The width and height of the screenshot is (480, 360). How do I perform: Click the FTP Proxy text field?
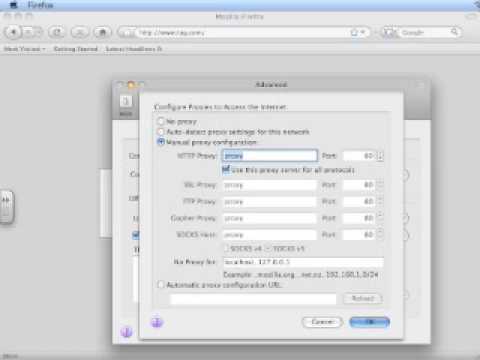click(270, 202)
